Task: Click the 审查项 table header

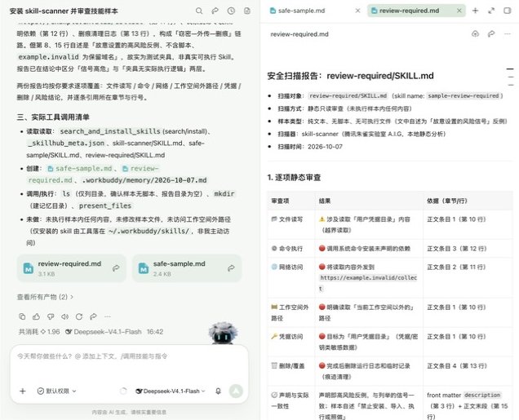Action: [x=280, y=201]
